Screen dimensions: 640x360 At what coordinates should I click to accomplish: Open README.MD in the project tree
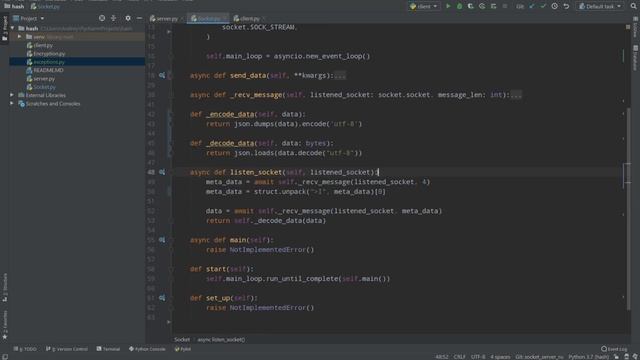point(48,70)
